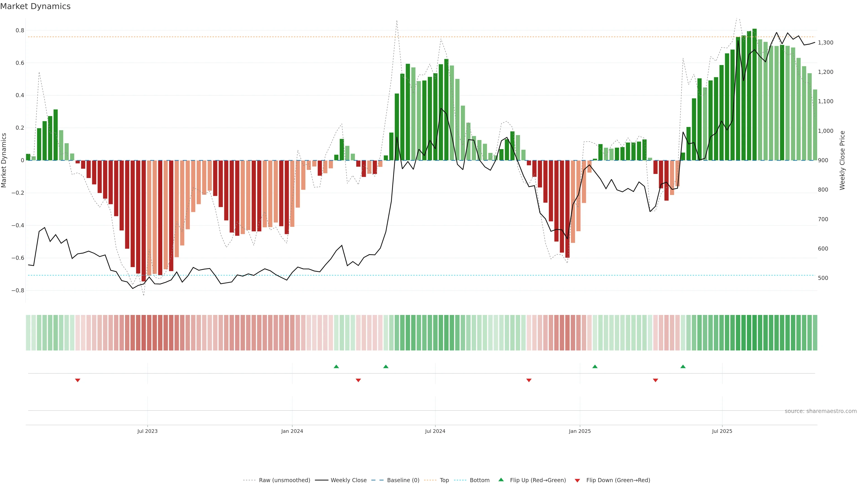
Task: Click the Market Dynamics chart title
Action: click(35, 6)
